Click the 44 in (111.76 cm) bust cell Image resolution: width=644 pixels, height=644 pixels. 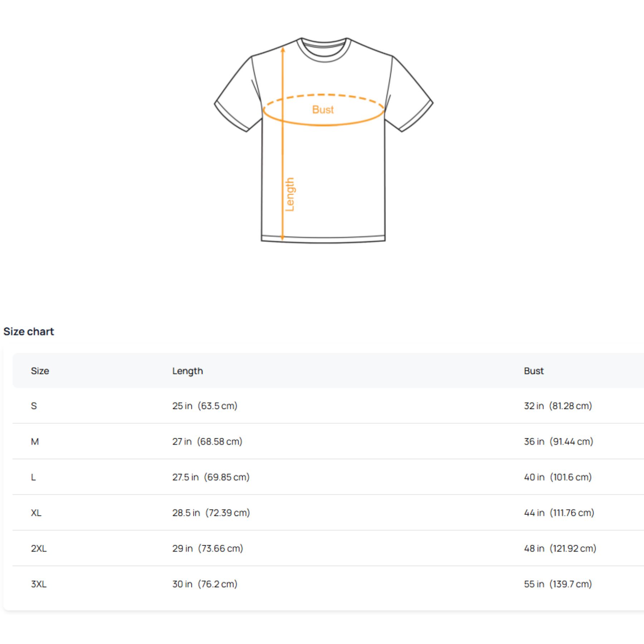tap(559, 513)
